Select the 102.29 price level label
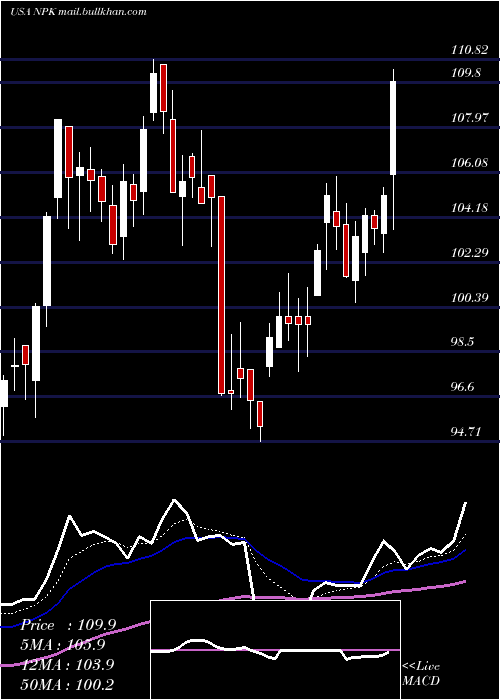Viewport: 500px width, 700px height. tap(469, 252)
